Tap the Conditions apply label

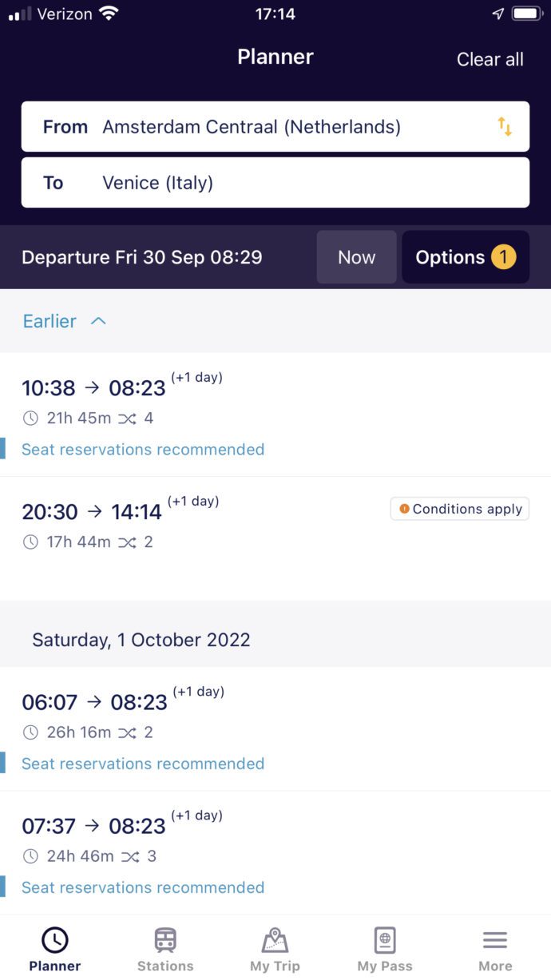coord(466,508)
